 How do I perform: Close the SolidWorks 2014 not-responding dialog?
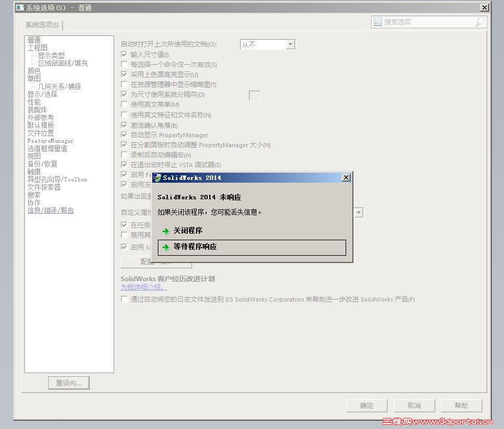click(x=346, y=177)
